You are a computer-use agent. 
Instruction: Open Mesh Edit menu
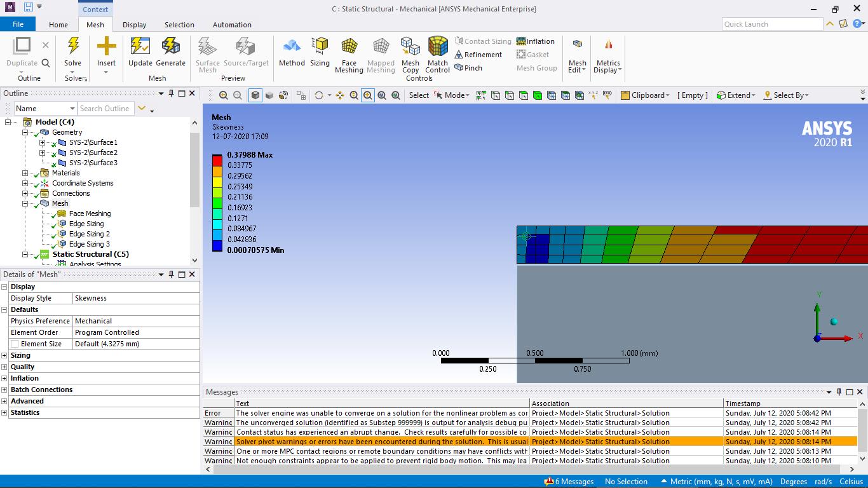[578, 55]
